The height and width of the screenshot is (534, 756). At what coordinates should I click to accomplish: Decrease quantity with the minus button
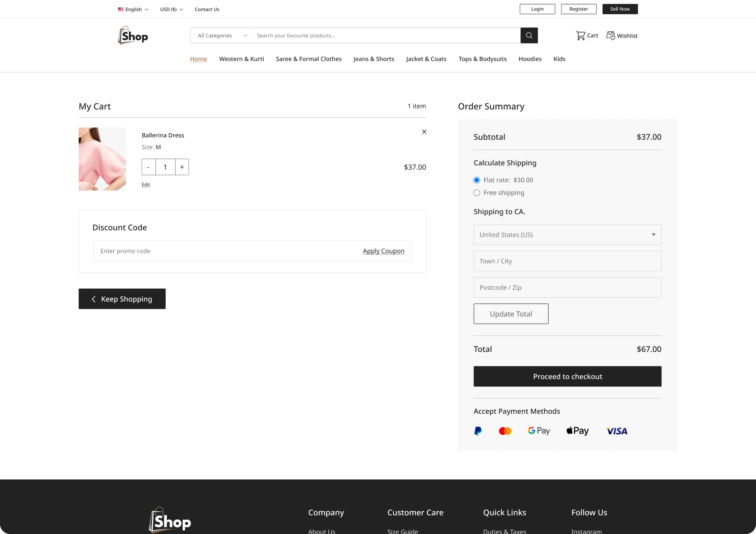148,167
